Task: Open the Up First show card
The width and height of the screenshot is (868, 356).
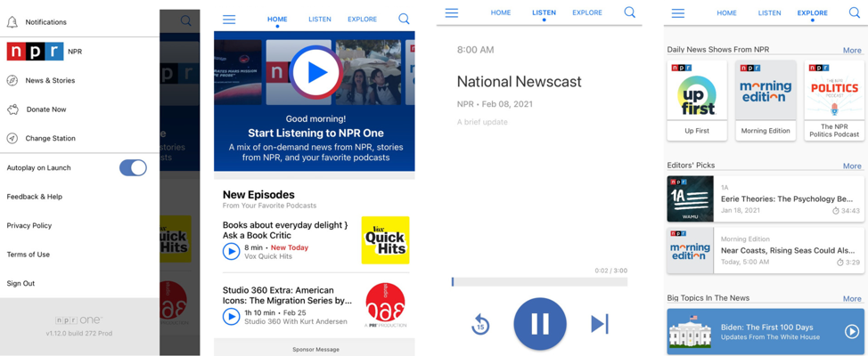Action: pos(697,101)
